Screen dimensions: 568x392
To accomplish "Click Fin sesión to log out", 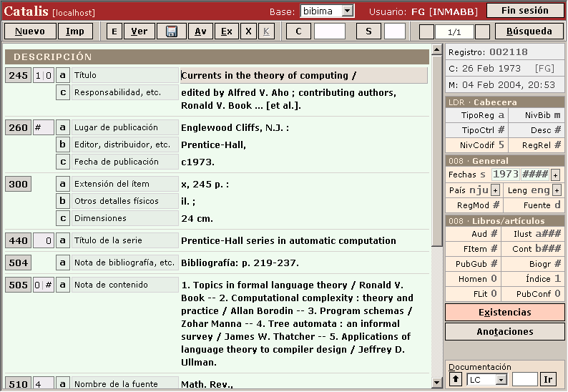I will tap(524, 11).
